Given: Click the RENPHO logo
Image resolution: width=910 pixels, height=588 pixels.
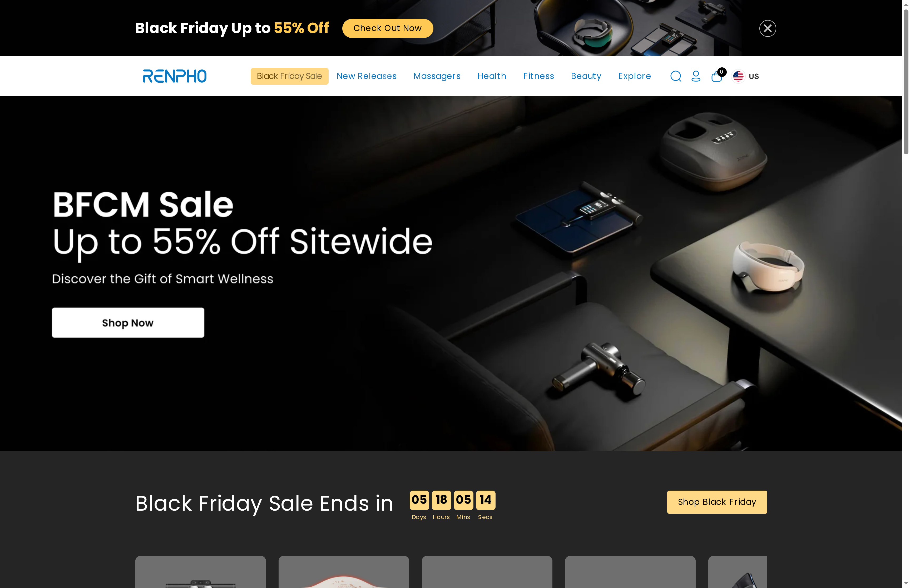Looking at the screenshot, I should [x=175, y=76].
